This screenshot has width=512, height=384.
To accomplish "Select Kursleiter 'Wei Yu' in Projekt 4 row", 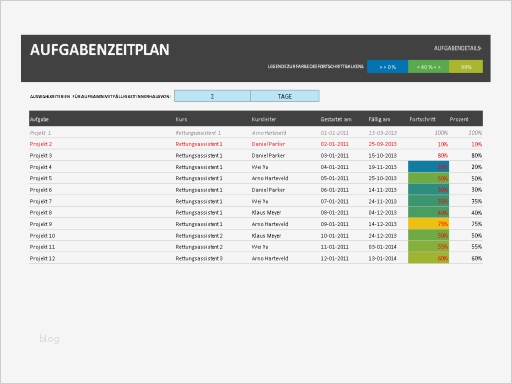I will click(x=260, y=167).
